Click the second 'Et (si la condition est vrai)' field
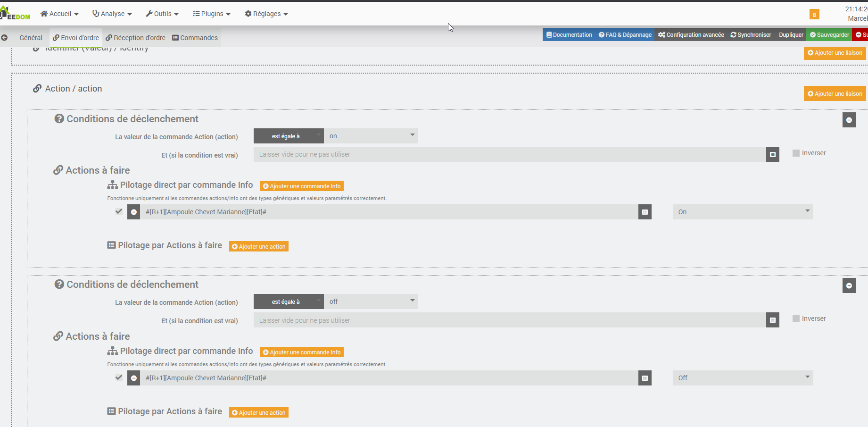The height and width of the screenshot is (427, 868). 510,320
